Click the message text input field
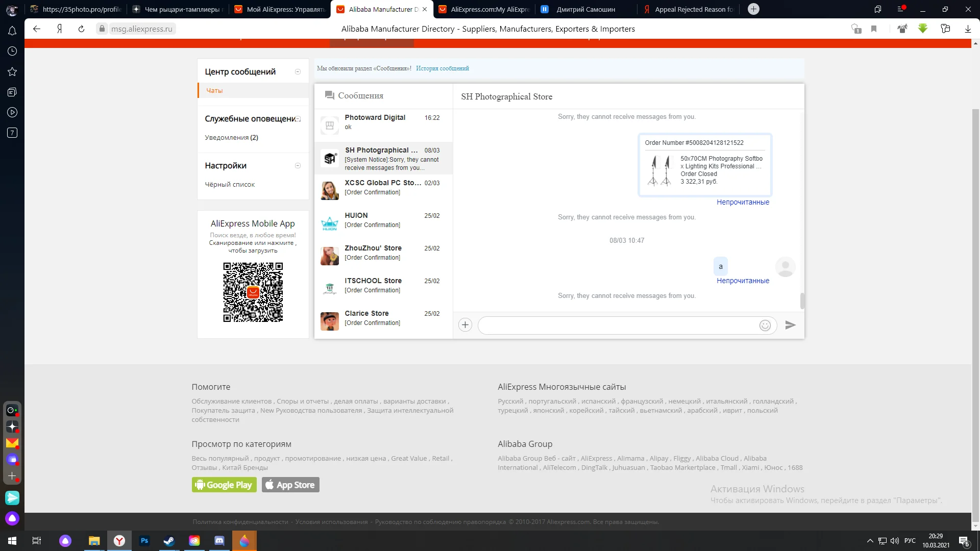Viewport: 980px width, 551px height. 618,325
